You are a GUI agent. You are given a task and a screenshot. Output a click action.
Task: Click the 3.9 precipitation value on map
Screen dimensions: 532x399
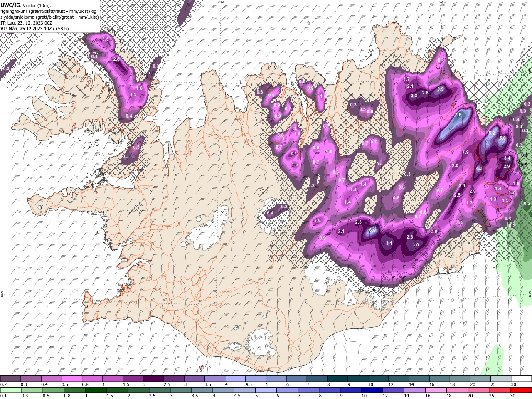[441, 89]
